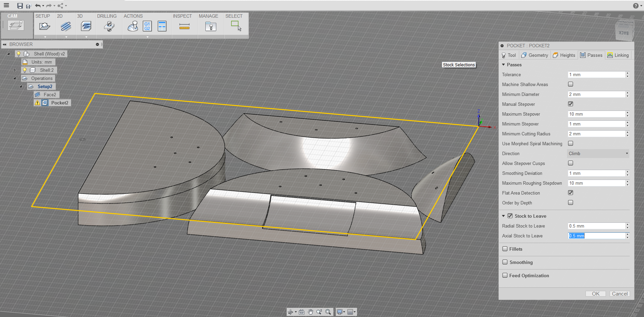Collapse the Operations tree node
This screenshot has height=317, width=644.
click(x=15, y=78)
